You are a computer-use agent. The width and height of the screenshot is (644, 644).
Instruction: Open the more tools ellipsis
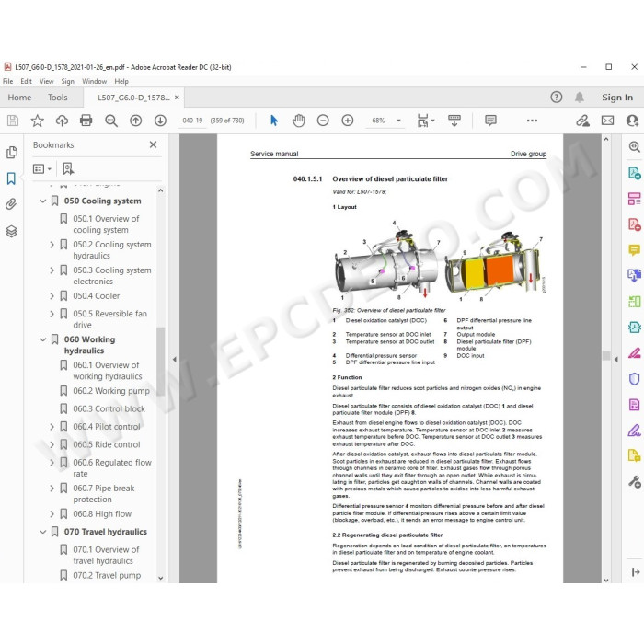coord(532,121)
